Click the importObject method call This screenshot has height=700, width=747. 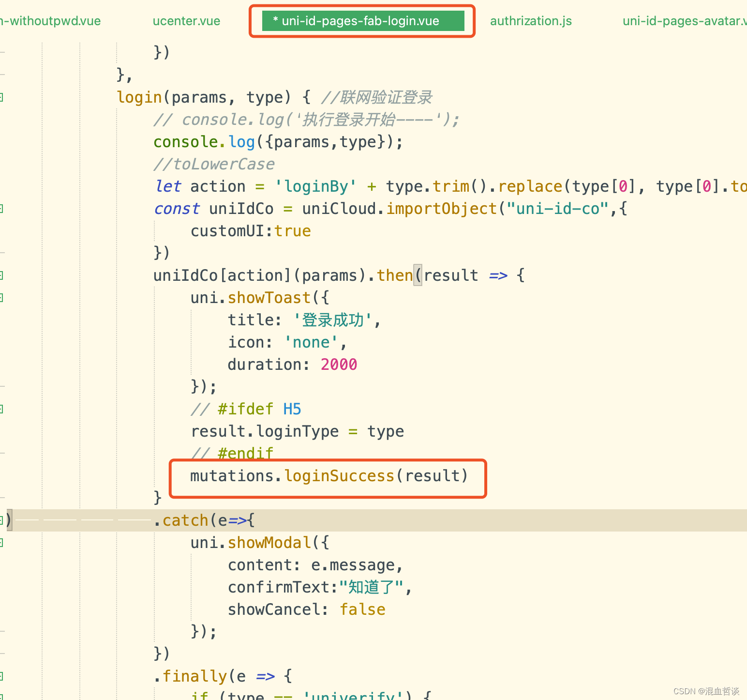coord(441,209)
